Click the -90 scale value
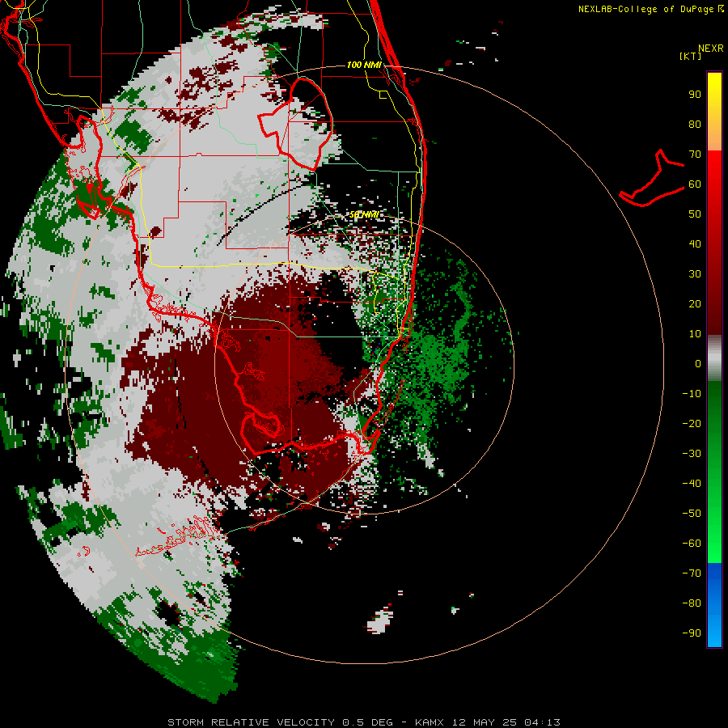728x728 pixels. coord(692,633)
